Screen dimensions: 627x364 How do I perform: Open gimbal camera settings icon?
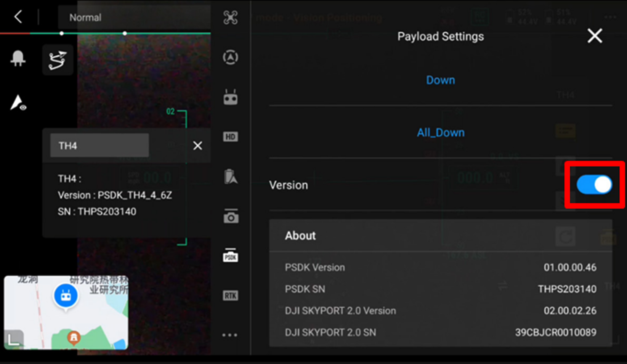(x=231, y=216)
